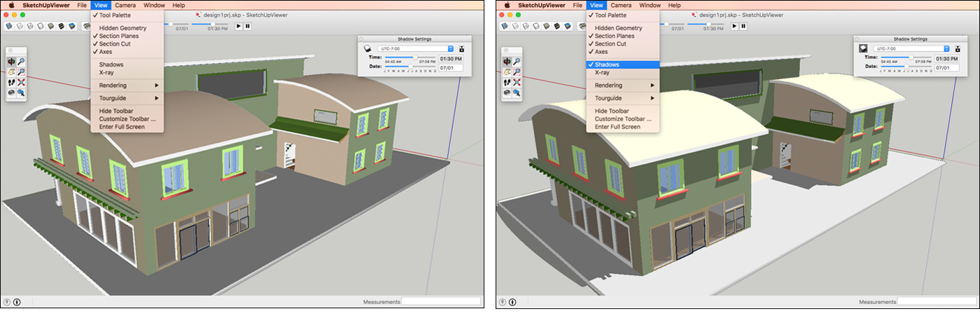
Task: Click the Zoom magnifier tool in right window palette
Action: click(517, 62)
